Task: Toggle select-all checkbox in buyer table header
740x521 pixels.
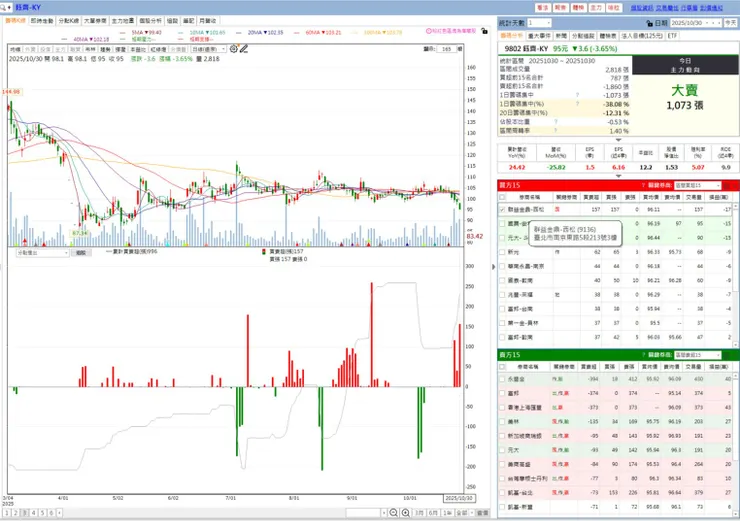Action: pyautogui.click(x=502, y=197)
